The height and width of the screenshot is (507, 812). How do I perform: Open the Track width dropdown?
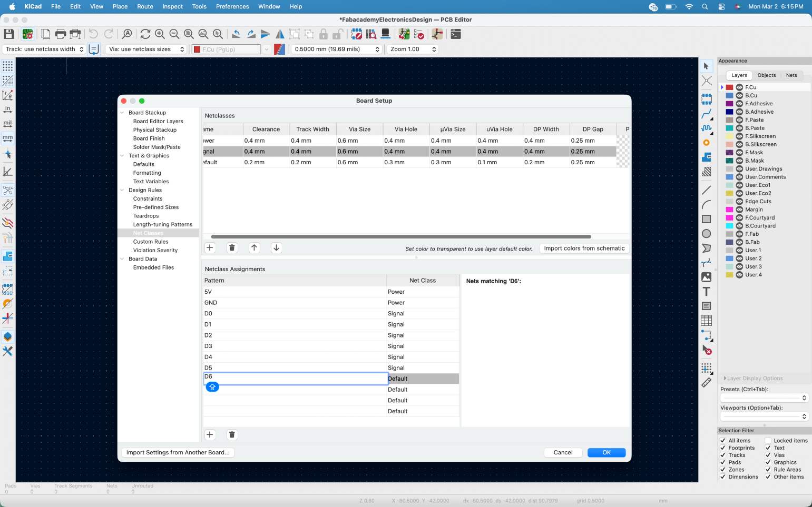[x=44, y=49]
